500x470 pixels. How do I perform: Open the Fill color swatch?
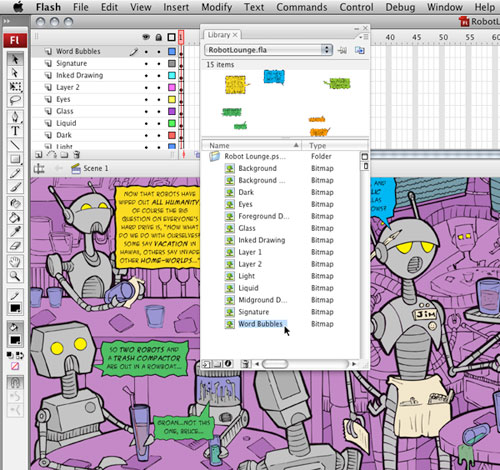[x=15, y=340]
